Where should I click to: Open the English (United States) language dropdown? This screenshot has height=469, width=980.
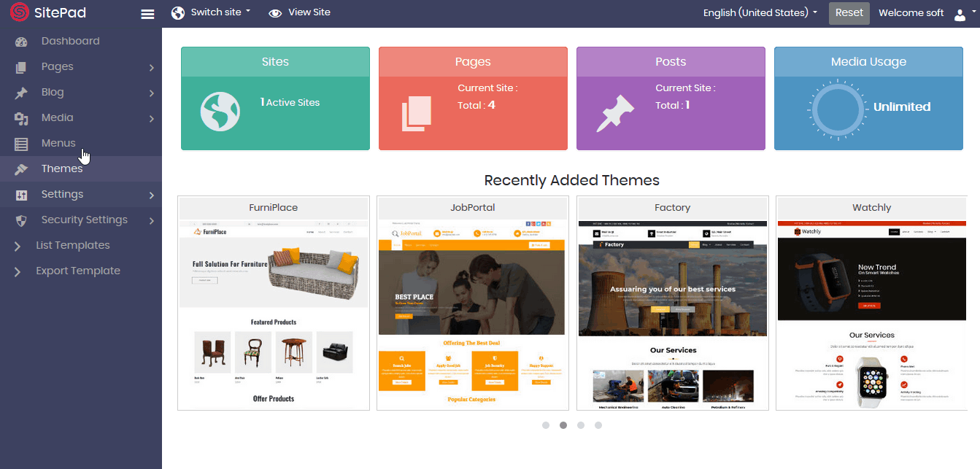pos(760,13)
